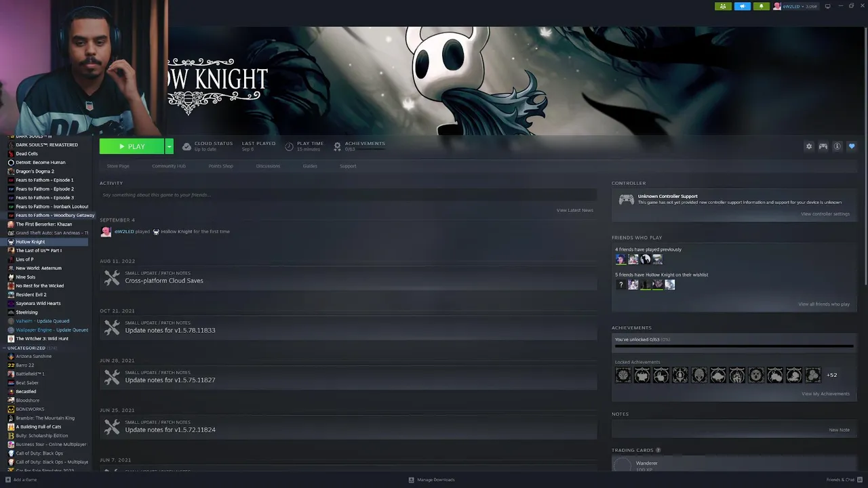The image size is (868, 488).
Task: Click the wrench icon for update v1.5.78.11833
Action: coord(112,328)
